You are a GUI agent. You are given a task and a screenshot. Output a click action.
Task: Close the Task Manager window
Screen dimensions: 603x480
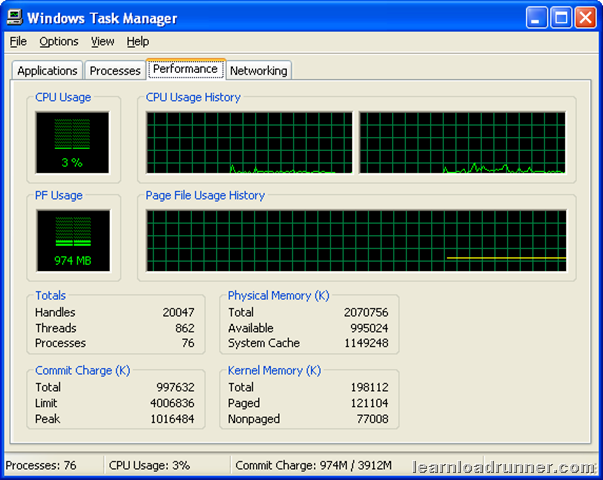pyautogui.click(x=585, y=18)
